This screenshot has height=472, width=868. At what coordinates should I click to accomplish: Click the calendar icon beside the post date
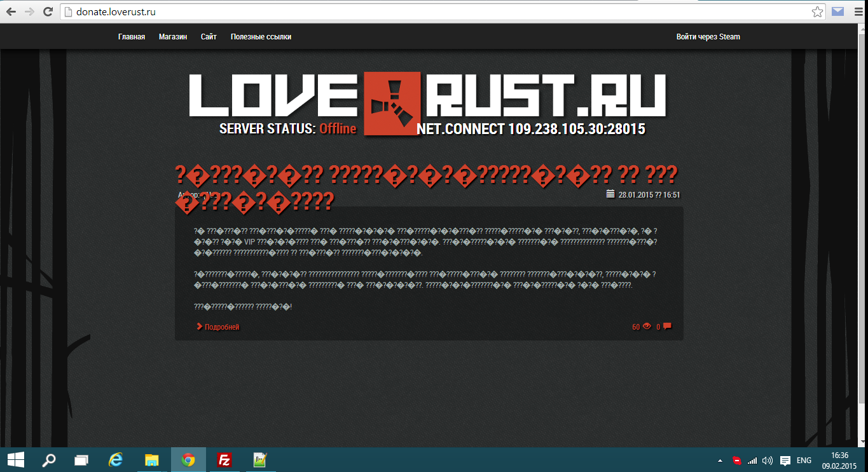coord(610,194)
